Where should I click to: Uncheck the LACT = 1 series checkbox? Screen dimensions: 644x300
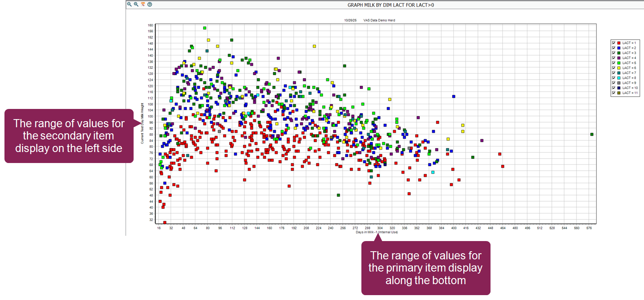(614, 43)
